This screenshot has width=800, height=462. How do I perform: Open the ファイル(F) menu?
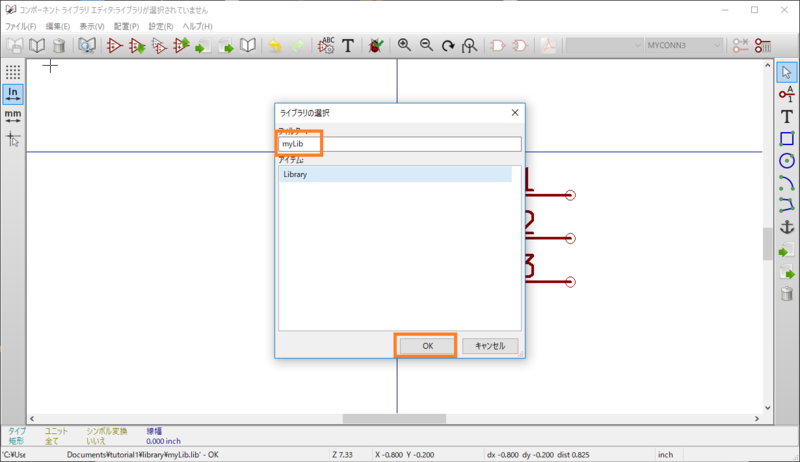(20, 26)
